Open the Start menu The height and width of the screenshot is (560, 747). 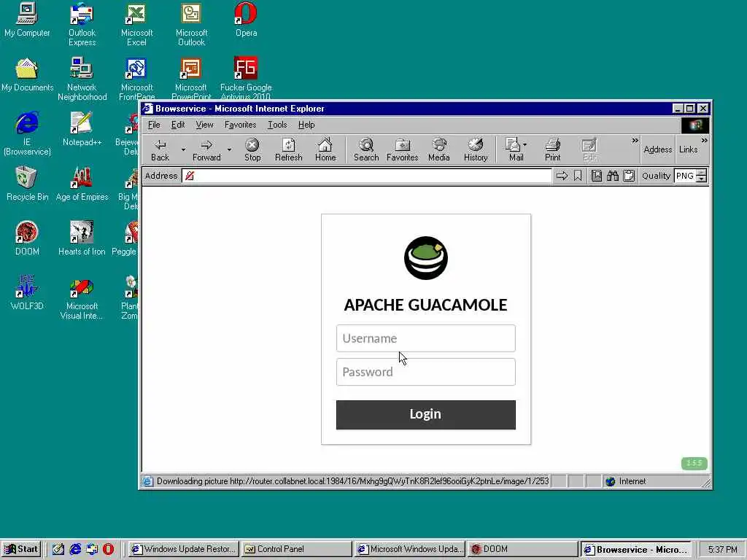click(21, 549)
